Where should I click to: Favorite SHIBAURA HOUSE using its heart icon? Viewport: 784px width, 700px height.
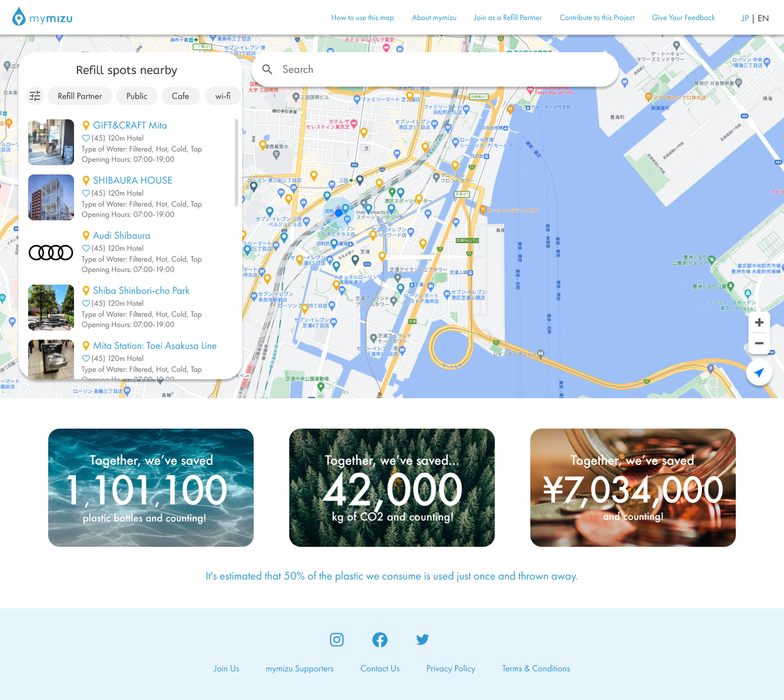[86, 193]
